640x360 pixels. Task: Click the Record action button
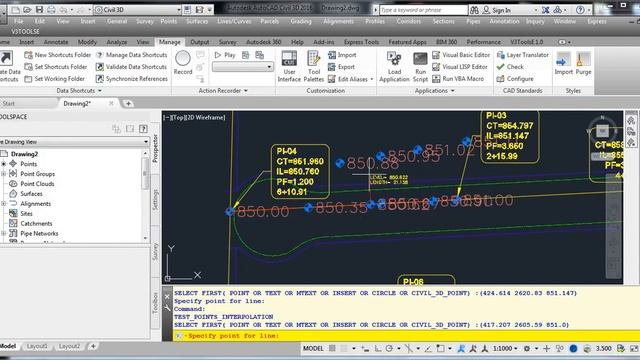pos(183,63)
